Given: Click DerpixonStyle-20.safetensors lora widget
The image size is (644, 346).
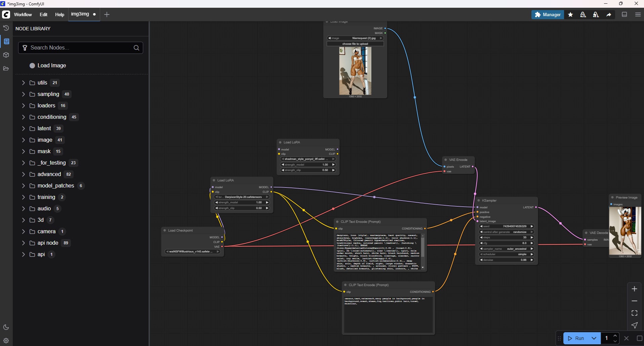Looking at the screenshot, I should coord(242,197).
